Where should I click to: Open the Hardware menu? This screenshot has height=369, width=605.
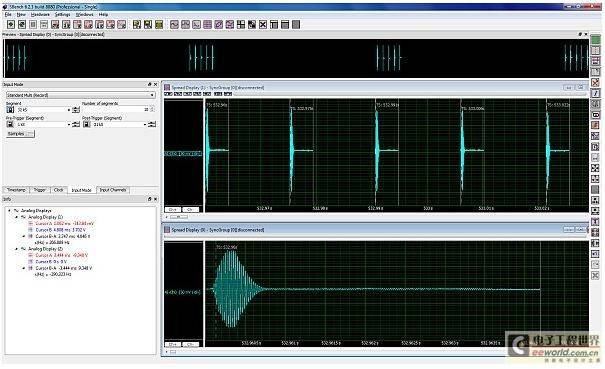pos(40,14)
